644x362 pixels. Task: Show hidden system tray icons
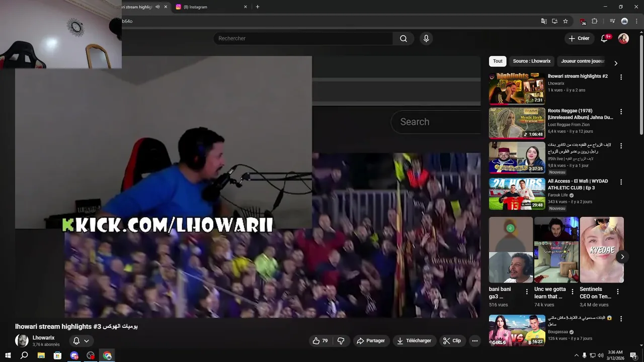click(x=576, y=355)
